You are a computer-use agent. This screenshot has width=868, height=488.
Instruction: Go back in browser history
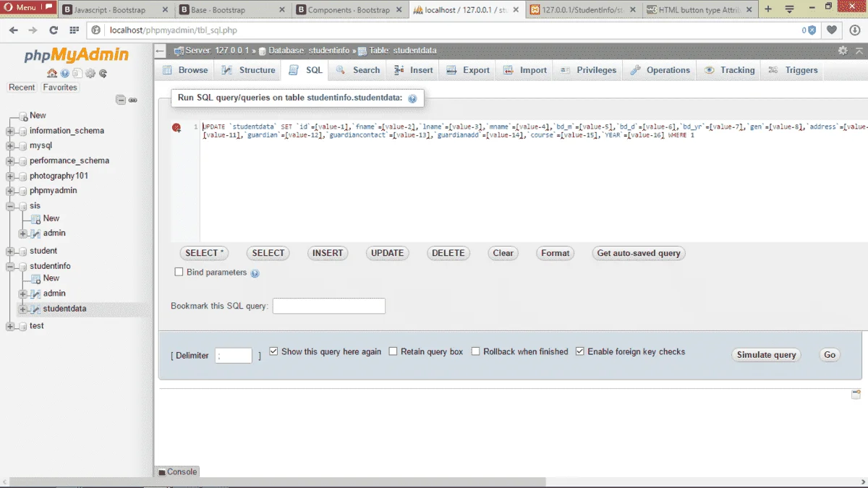13,30
